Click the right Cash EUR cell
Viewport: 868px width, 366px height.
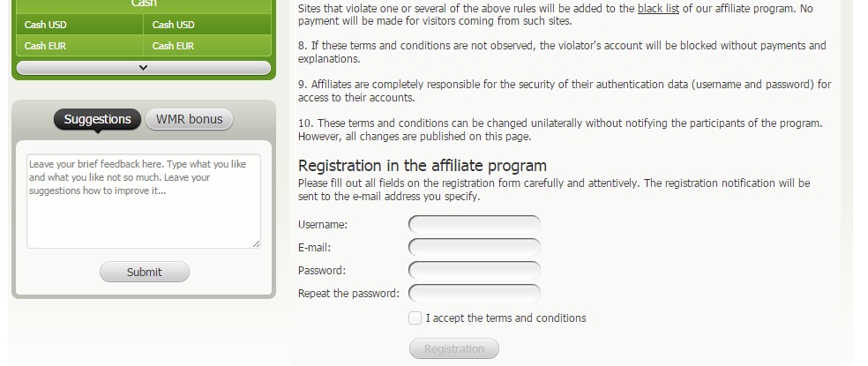pos(207,46)
